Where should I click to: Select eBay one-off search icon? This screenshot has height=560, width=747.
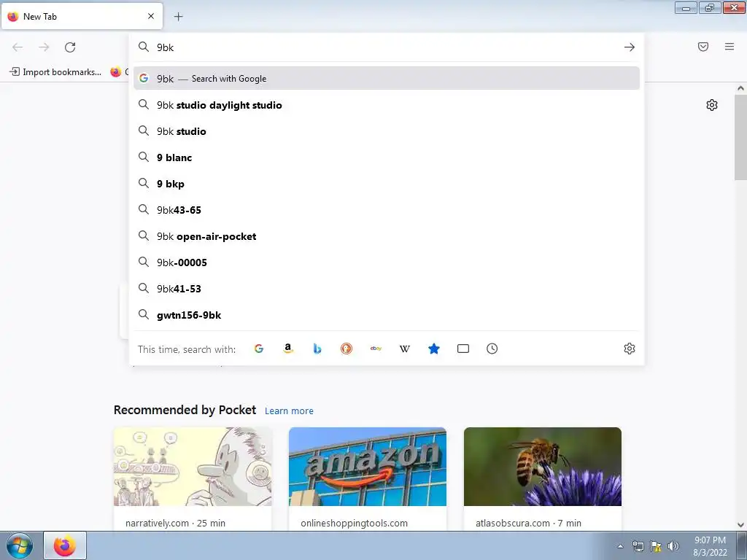(x=376, y=349)
